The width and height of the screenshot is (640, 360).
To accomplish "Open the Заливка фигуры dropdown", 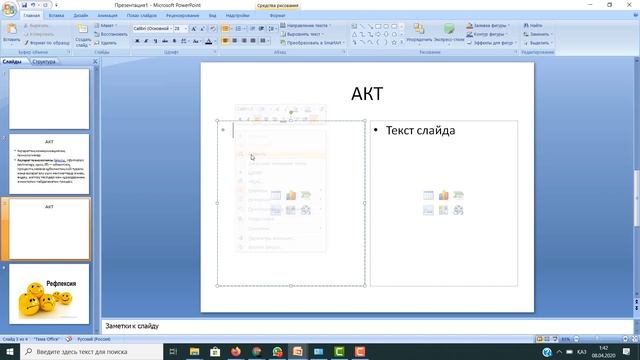I will (489, 26).
